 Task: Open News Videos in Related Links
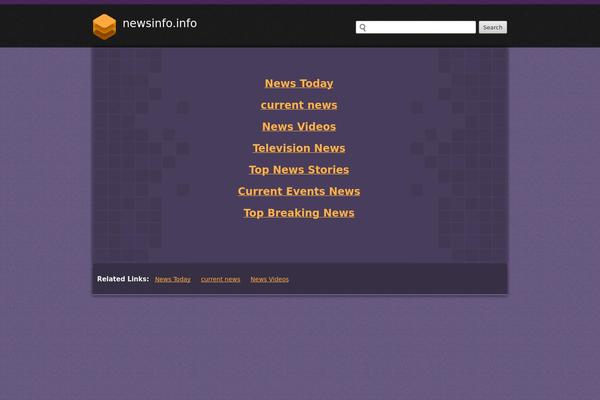pyautogui.click(x=269, y=279)
